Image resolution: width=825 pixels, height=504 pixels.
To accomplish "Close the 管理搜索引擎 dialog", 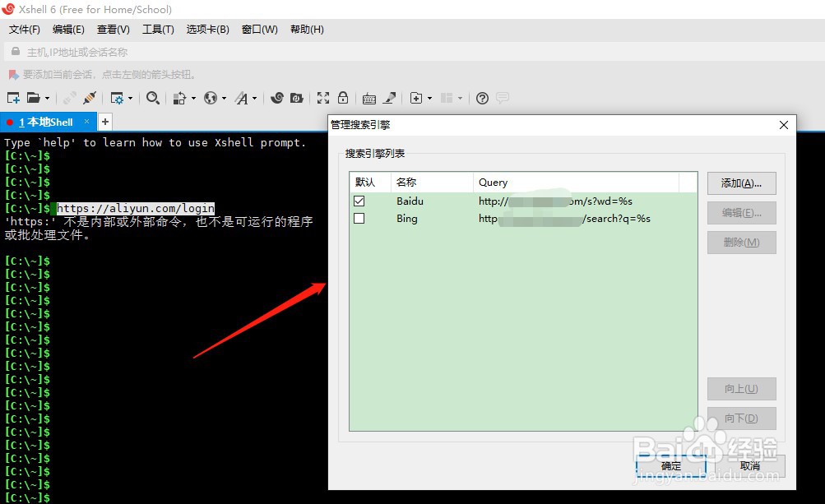I will pyautogui.click(x=783, y=125).
